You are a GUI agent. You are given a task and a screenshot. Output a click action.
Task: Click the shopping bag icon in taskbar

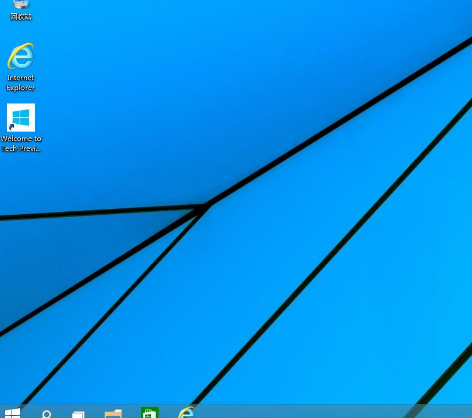click(150, 413)
